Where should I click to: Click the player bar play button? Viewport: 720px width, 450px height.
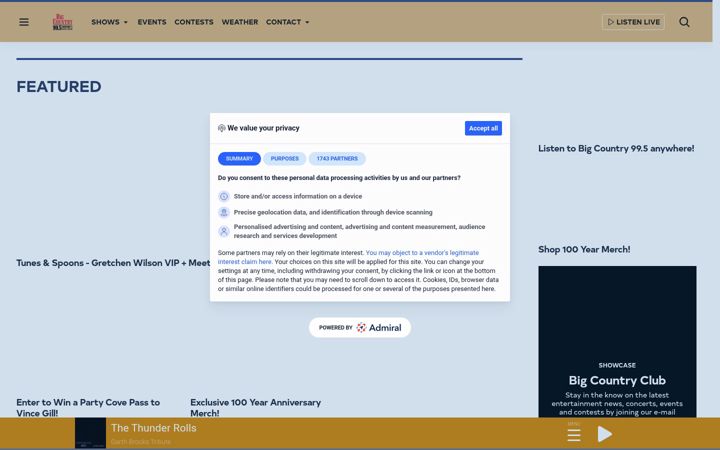coord(605,434)
